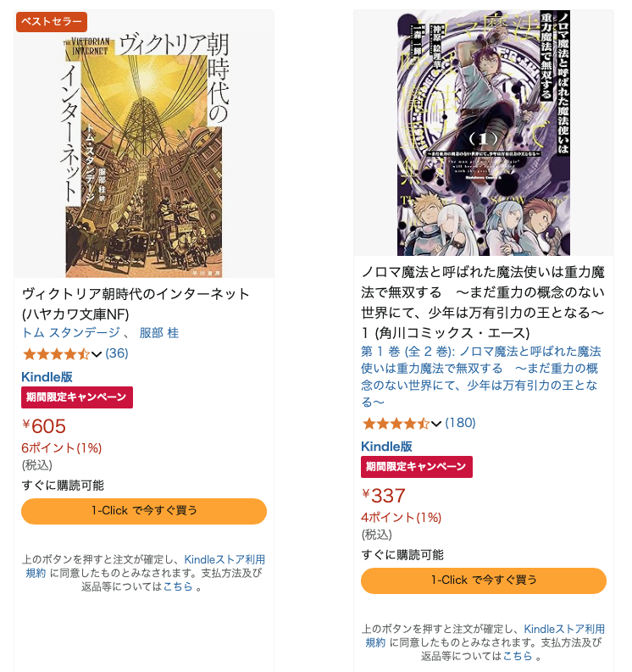The width and height of the screenshot is (632, 672).
Task: Open the 36 reviews count link
Action: pos(117,353)
